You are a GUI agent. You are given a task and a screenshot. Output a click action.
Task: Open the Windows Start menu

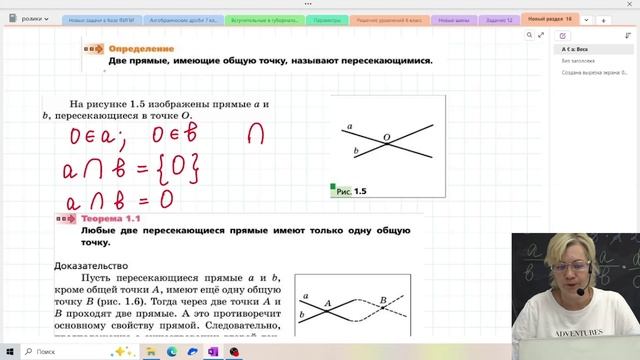pyautogui.click(x=10, y=351)
